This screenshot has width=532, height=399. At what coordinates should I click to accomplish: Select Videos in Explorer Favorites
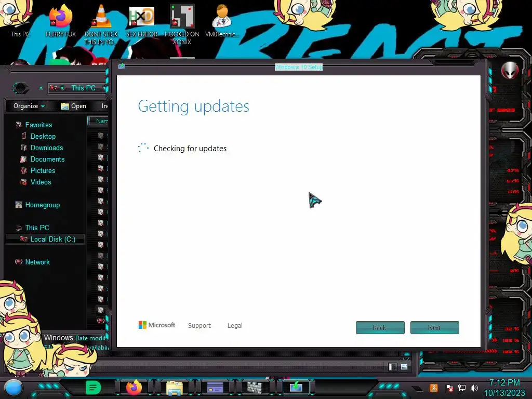[x=36, y=182]
